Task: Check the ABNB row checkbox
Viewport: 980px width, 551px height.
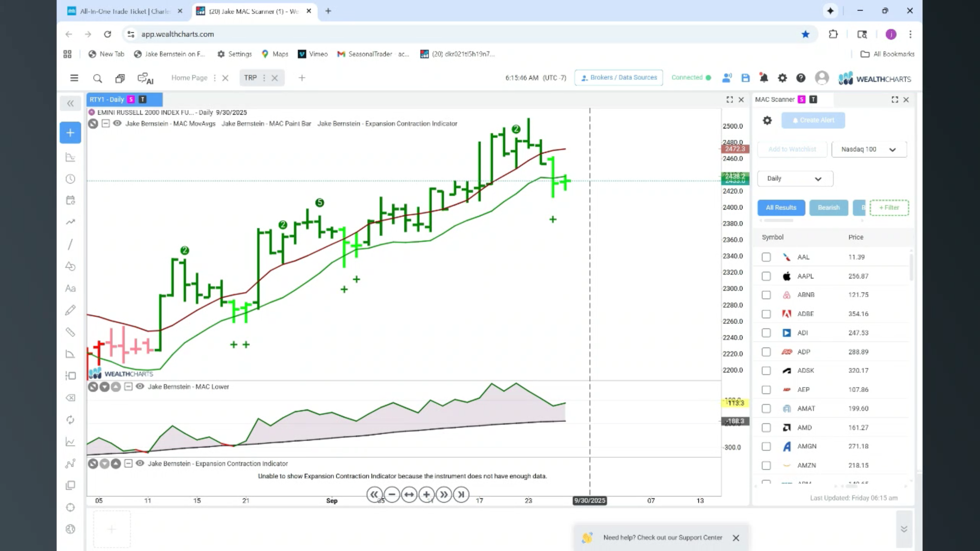Action: 766,295
